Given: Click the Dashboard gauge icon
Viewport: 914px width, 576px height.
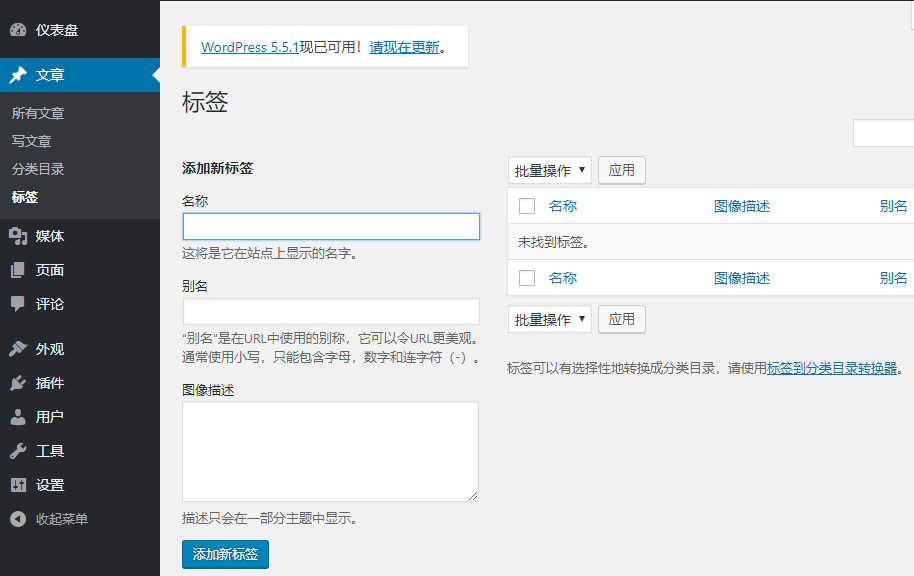Looking at the screenshot, I should point(18,30).
